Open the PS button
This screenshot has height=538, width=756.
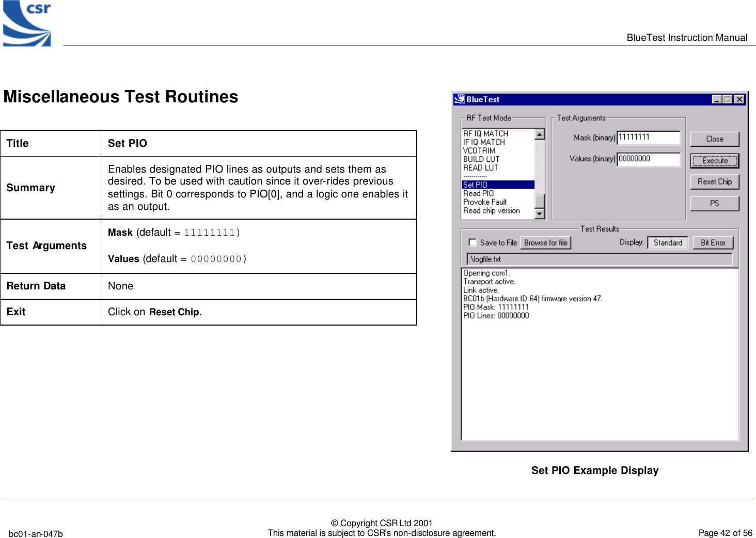pyautogui.click(x=715, y=204)
